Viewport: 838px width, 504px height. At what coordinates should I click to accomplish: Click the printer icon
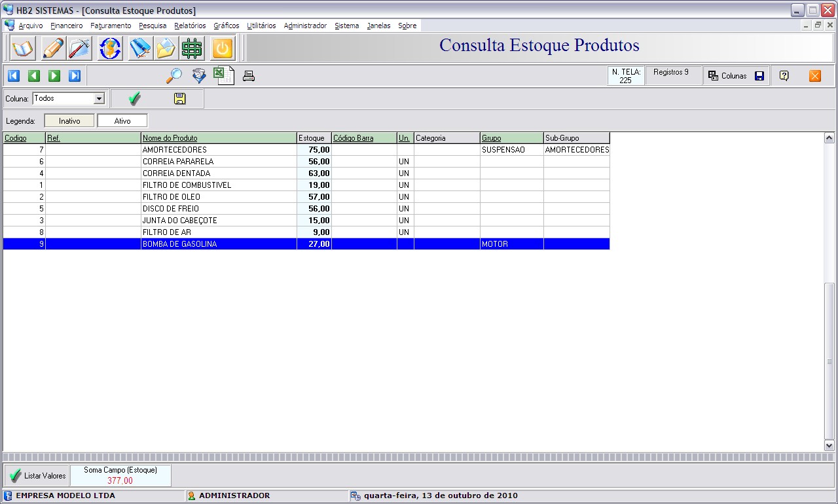(249, 77)
